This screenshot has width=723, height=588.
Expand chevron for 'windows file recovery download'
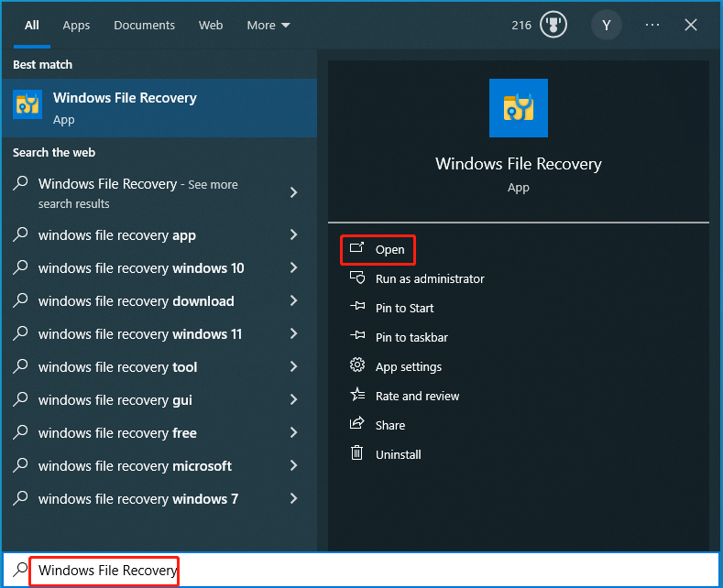[x=294, y=301]
